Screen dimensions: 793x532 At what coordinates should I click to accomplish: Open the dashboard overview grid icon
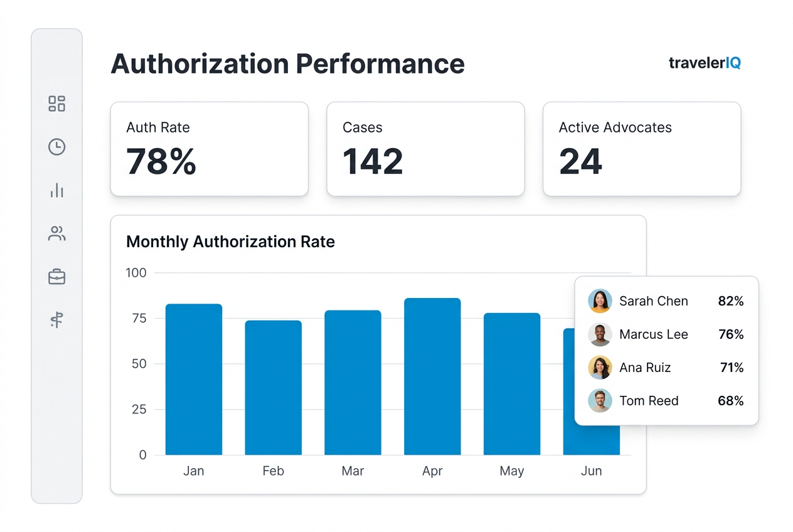point(56,104)
